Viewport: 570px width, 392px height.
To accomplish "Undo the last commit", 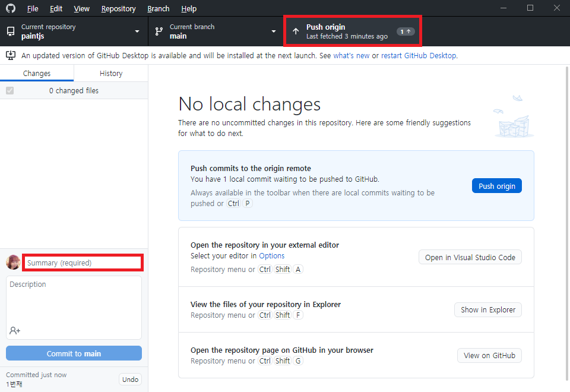I will (x=130, y=380).
